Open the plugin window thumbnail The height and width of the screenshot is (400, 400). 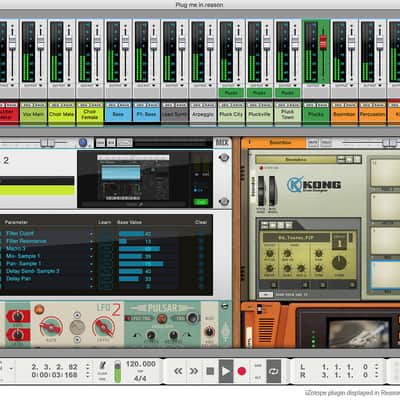[134, 179]
